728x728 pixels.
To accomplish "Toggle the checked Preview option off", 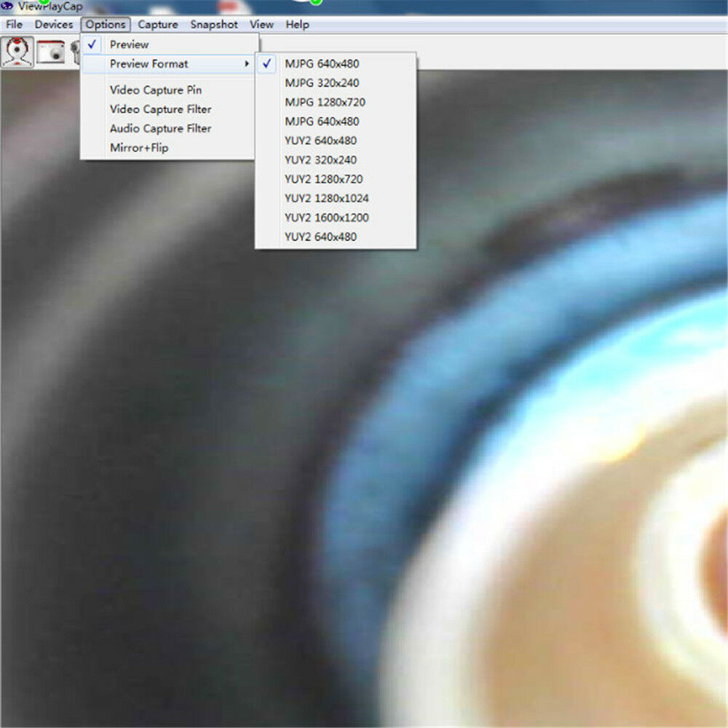I will click(169, 44).
